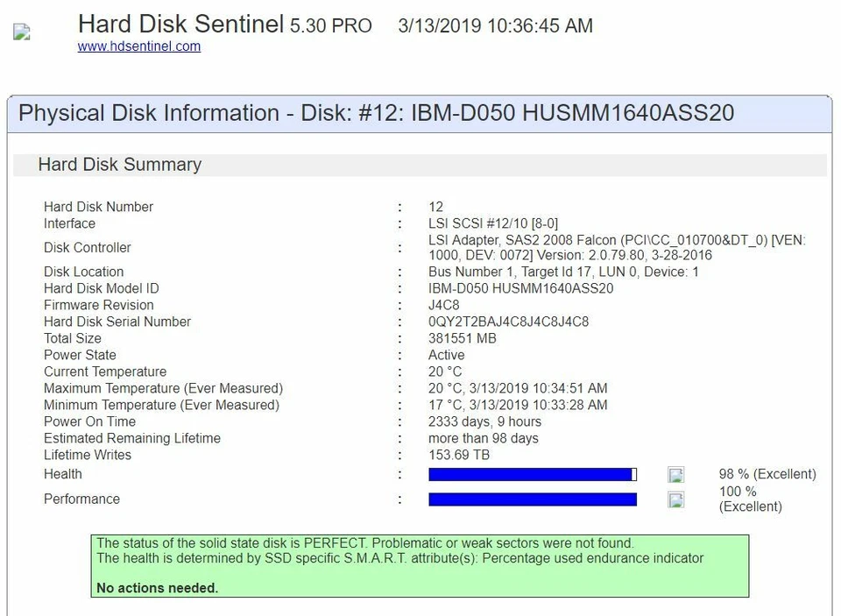Toggle the Active power state value

tap(445, 355)
